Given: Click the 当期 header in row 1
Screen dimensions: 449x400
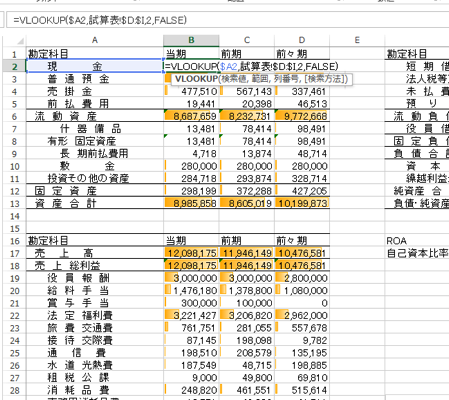Looking at the screenshot, I should (x=191, y=54).
